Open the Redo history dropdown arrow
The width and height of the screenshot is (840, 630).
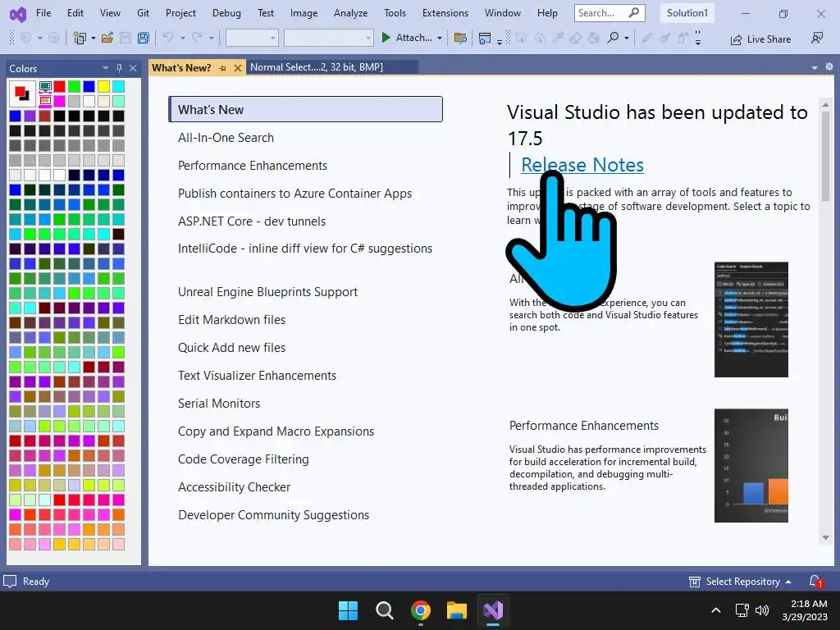click(211, 38)
